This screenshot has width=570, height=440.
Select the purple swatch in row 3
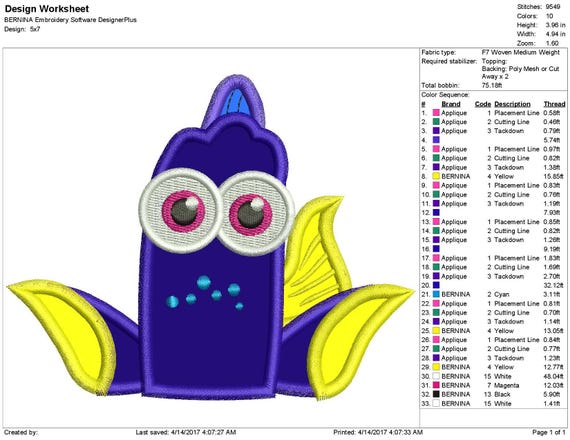[x=436, y=131]
